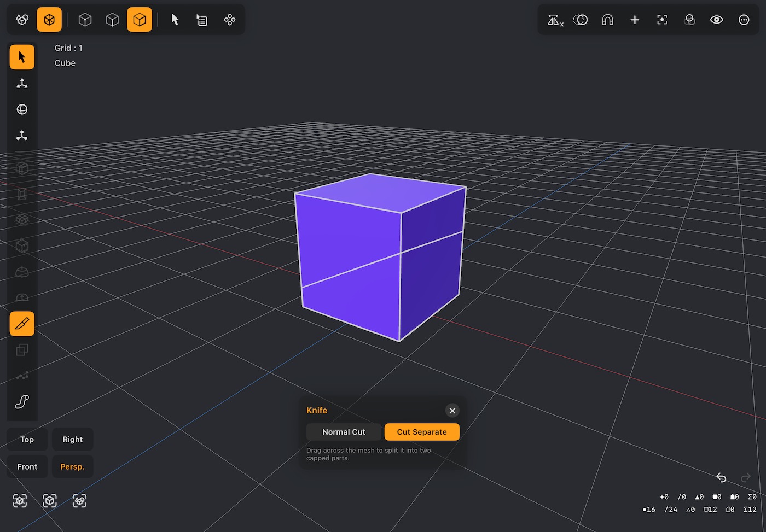Open the four-circles options icon
The width and height of the screenshot is (766, 532).
coord(230,20)
